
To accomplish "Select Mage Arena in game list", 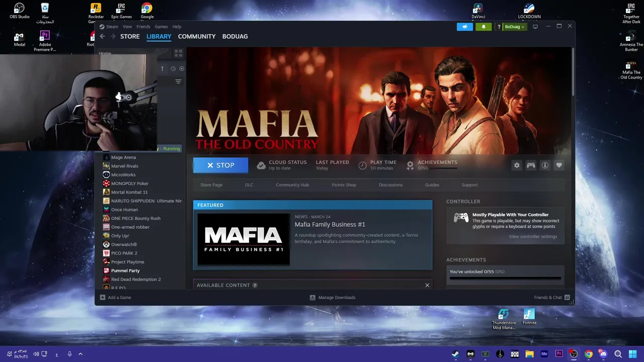I will click(x=123, y=157).
